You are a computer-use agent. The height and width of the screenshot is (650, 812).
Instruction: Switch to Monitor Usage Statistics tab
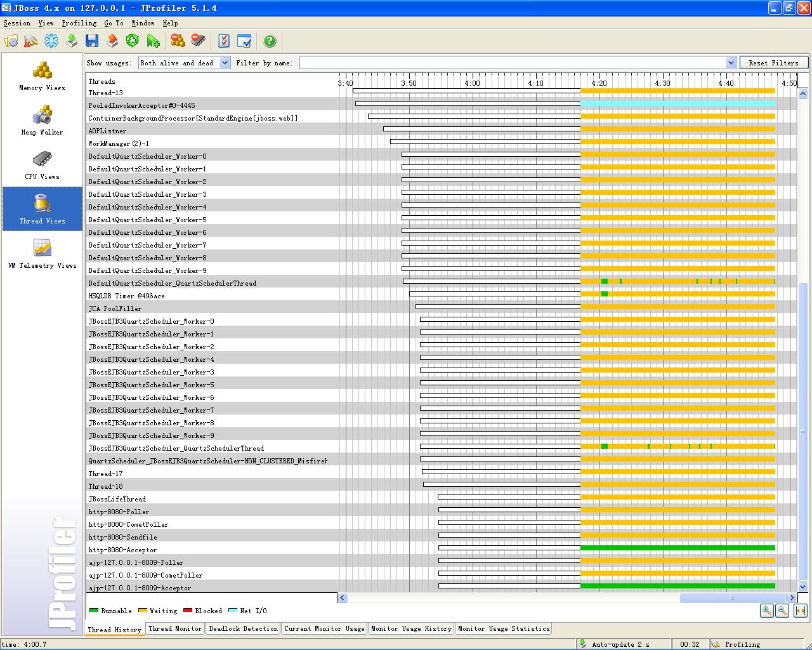pyautogui.click(x=504, y=628)
